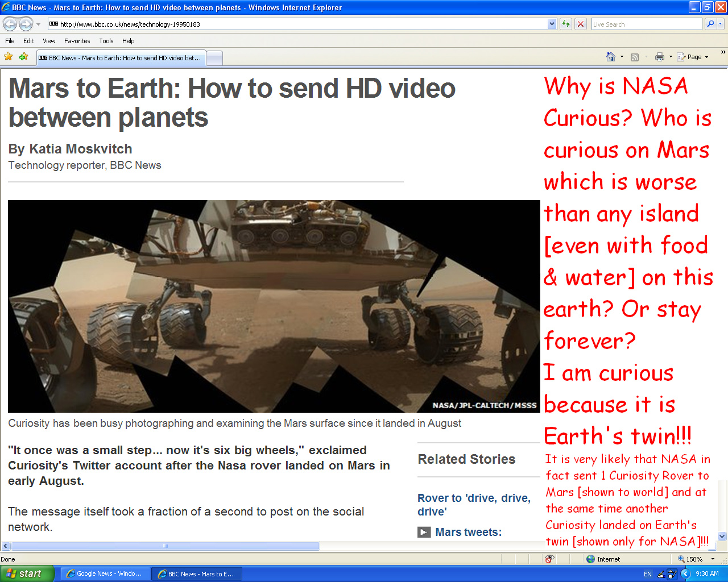Open the Favorites menu
Viewport: 728px width, 582px height.
click(x=77, y=41)
